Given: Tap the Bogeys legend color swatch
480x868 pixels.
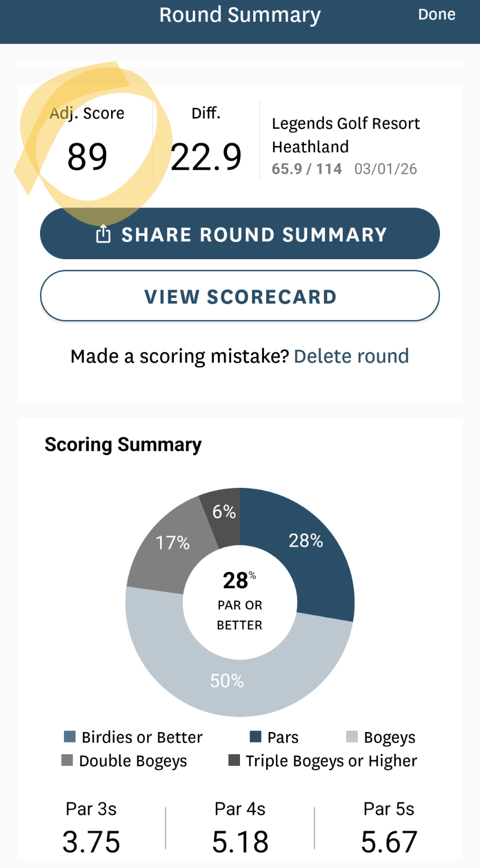Looking at the screenshot, I should [x=352, y=737].
